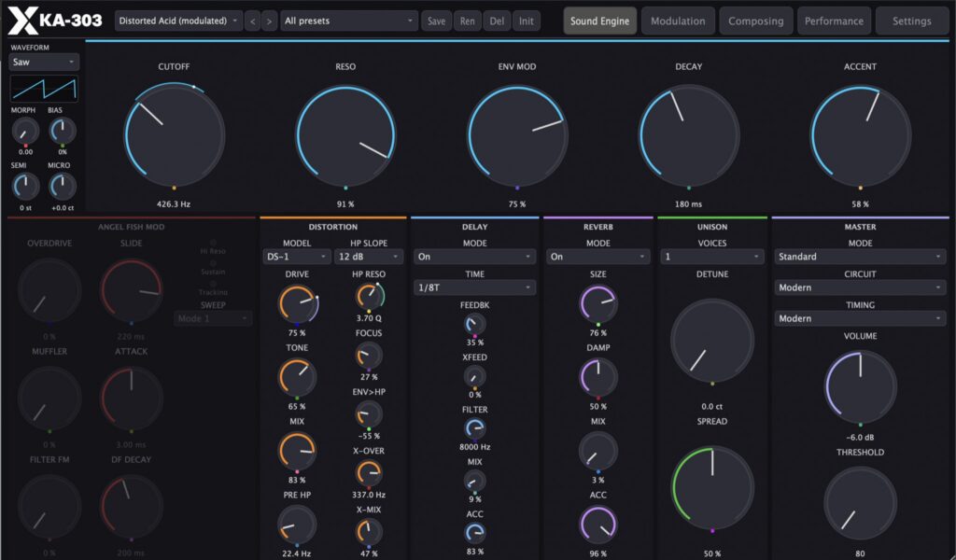The image size is (956, 560).
Task: Click the Reverb Size knob
Action: [598, 303]
